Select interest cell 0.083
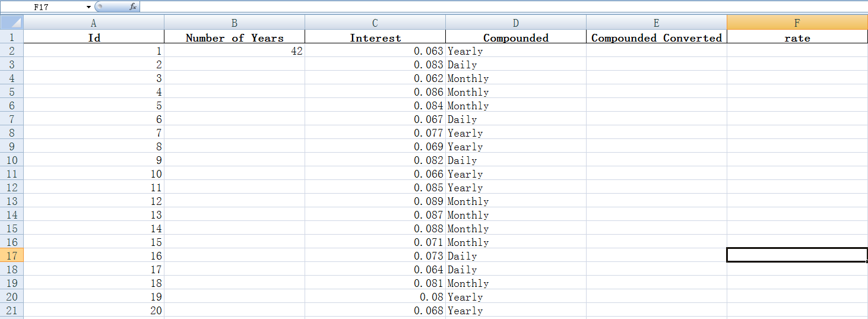Image resolution: width=868 pixels, height=319 pixels. point(375,64)
